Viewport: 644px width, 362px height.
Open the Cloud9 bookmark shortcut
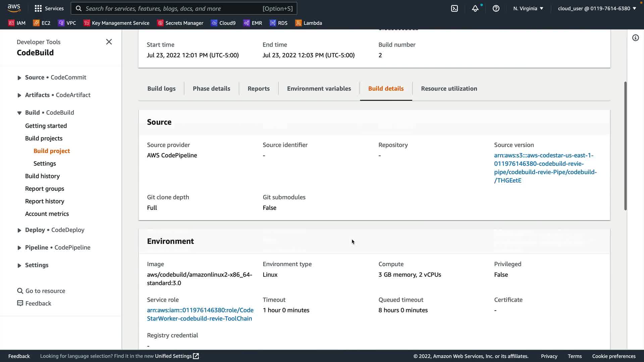(223, 23)
